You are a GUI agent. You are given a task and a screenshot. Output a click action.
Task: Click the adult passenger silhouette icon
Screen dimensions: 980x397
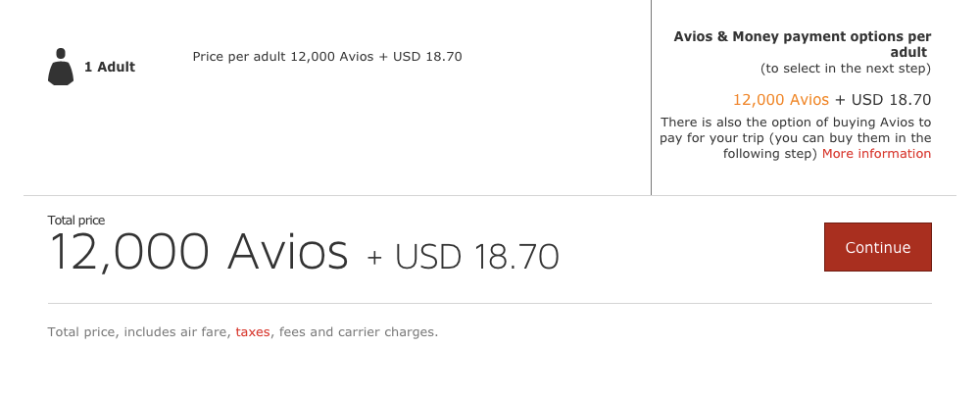pos(61,67)
